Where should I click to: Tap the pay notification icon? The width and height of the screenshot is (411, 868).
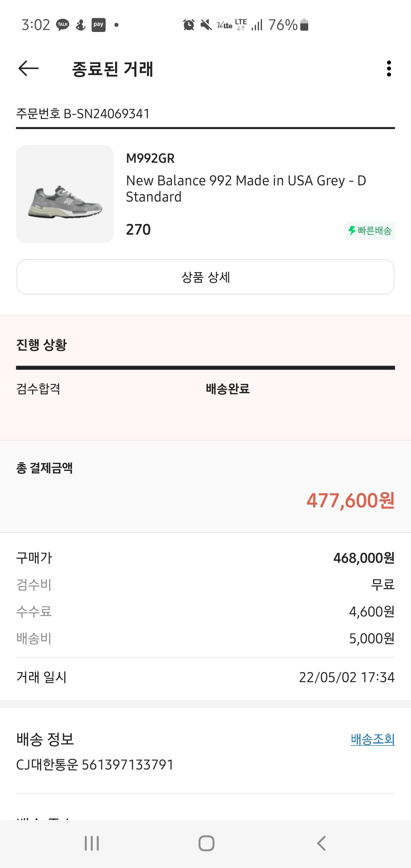click(98, 25)
